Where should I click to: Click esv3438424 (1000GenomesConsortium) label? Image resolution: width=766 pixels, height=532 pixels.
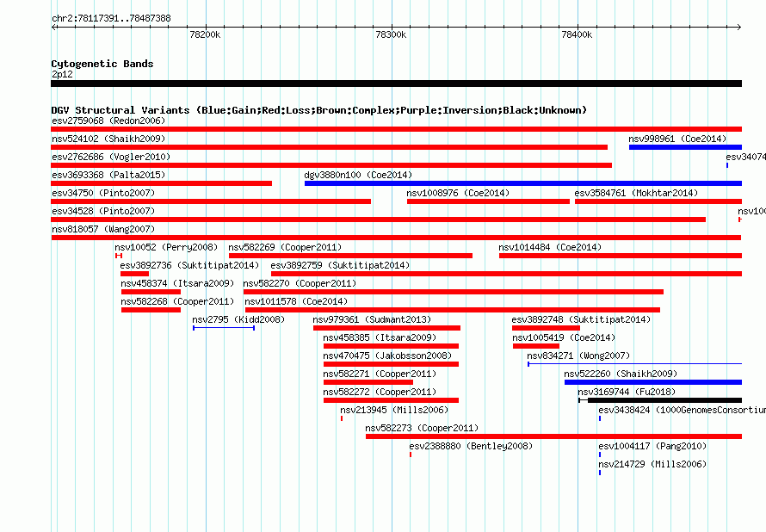[682, 410]
